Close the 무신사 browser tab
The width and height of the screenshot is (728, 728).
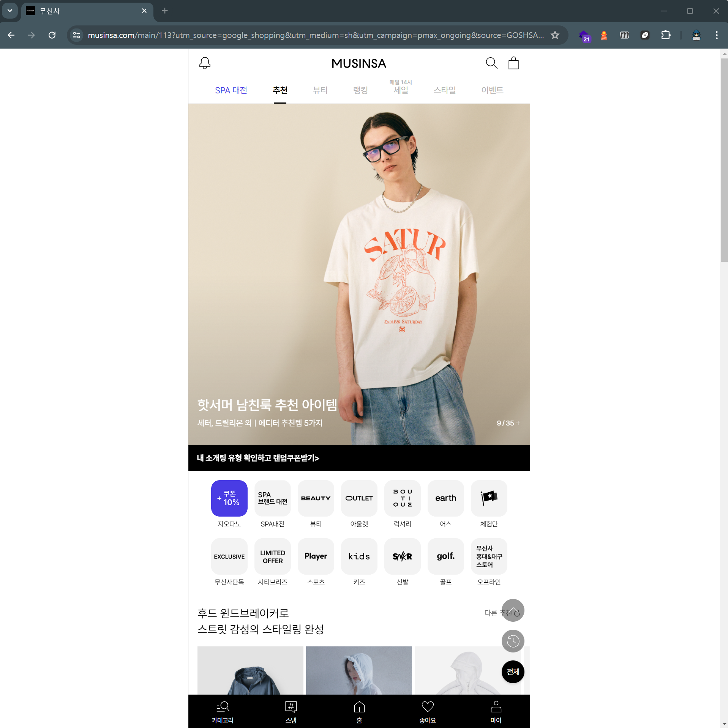[x=144, y=11]
